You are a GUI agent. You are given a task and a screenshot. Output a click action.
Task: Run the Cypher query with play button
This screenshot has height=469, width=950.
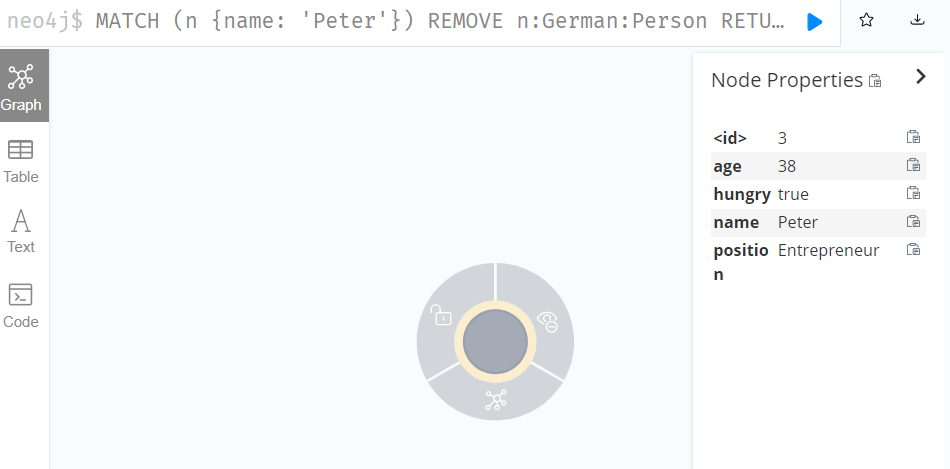point(815,22)
